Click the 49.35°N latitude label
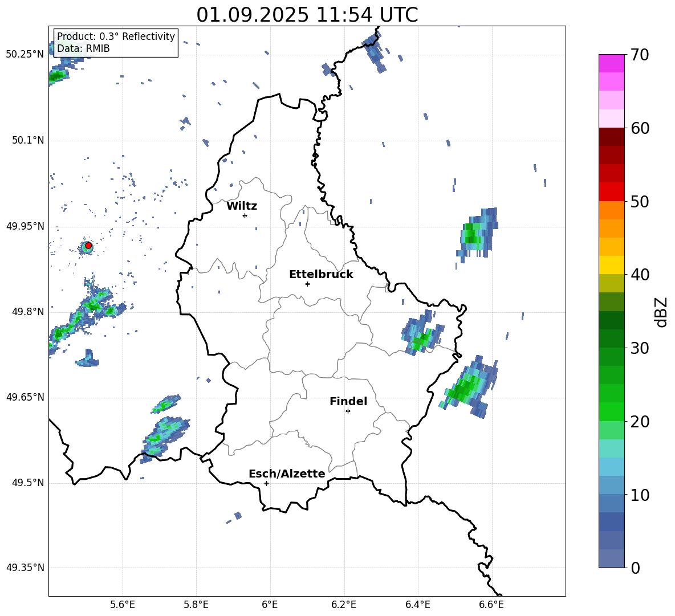The width and height of the screenshot is (675, 616). pos(25,568)
